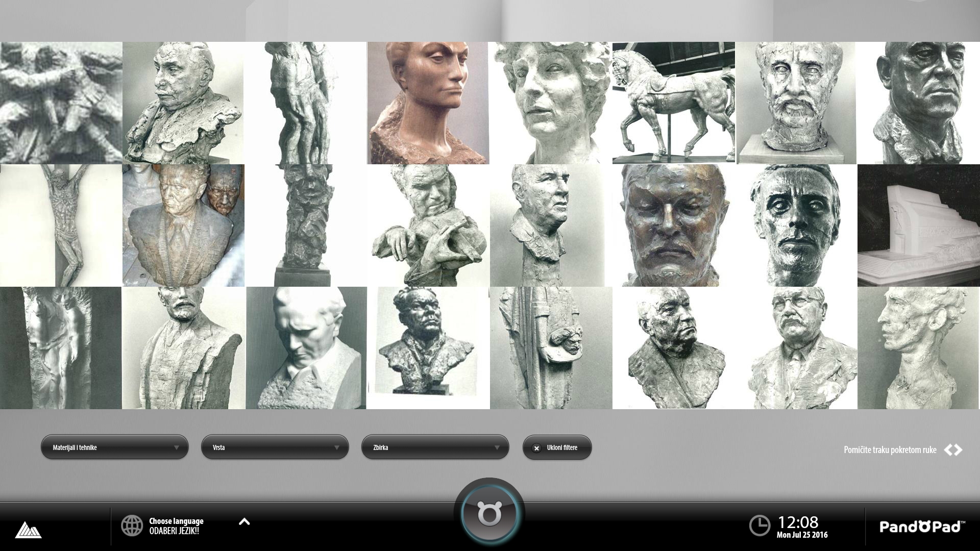This screenshot has width=980, height=551.
Task: Open the white marble bowed head thumbnail
Action: click(x=306, y=348)
